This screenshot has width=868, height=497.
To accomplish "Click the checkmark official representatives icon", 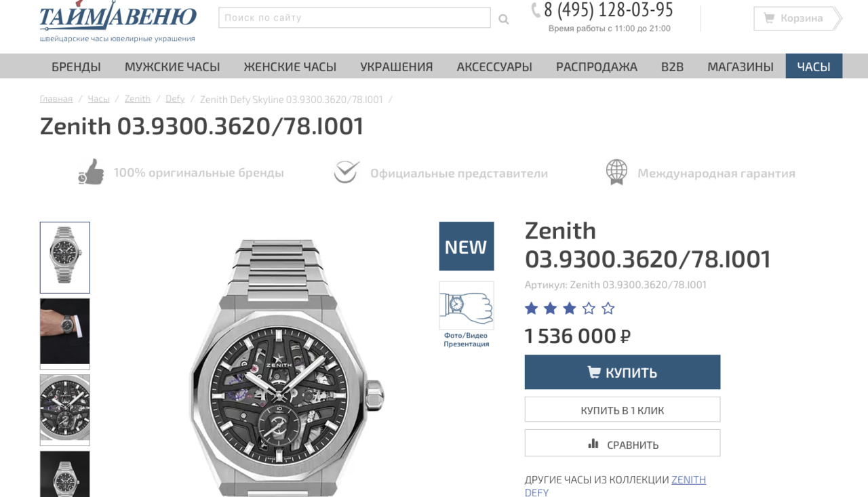I will tap(346, 172).
